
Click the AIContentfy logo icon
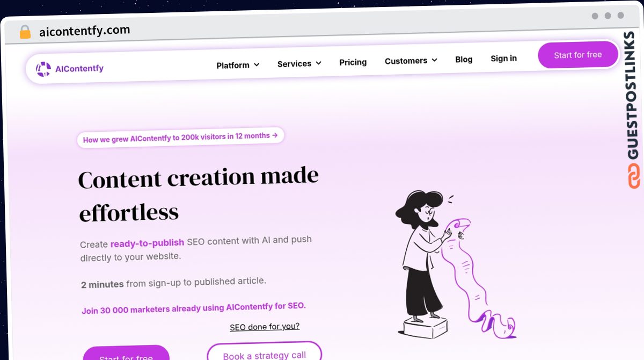[43, 69]
